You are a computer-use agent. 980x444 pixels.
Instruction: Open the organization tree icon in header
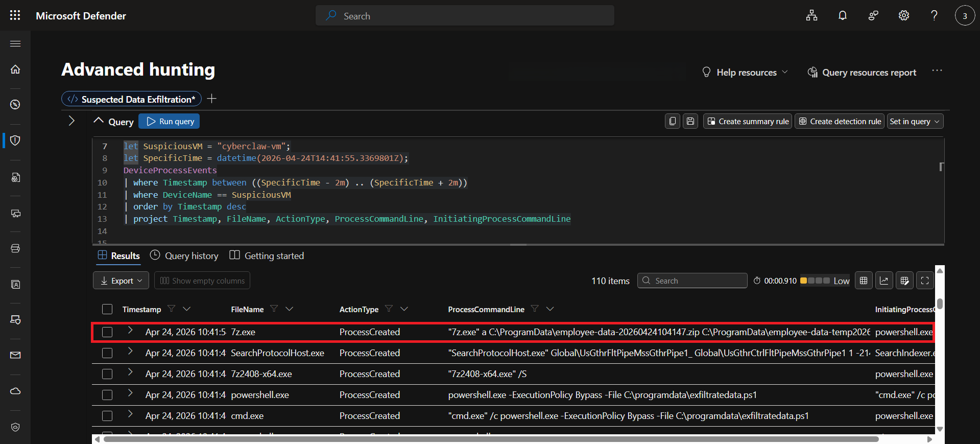coord(811,15)
